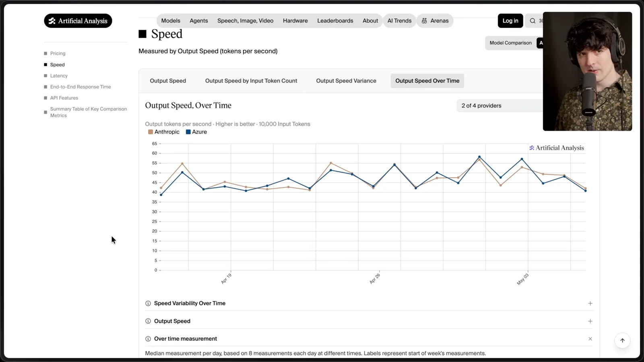Open the 2 of 4 providers dropdown
The image size is (644, 362).
point(500,106)
